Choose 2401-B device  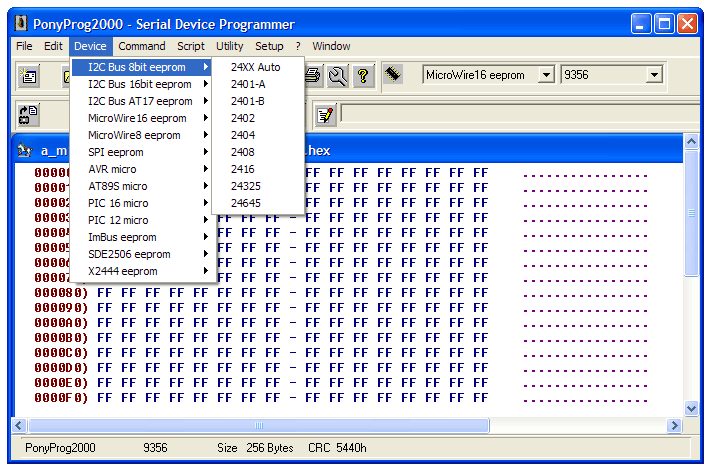click(x=258, y=101)
